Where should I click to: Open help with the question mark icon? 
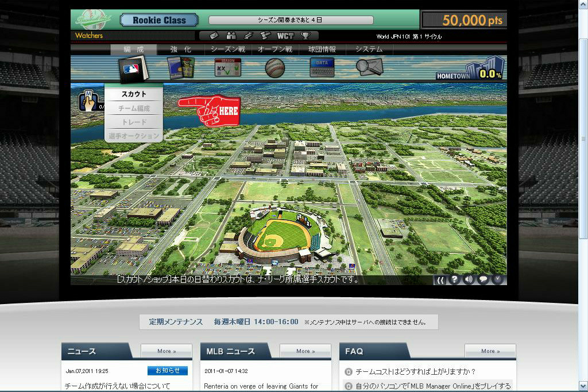click(455, 279)
